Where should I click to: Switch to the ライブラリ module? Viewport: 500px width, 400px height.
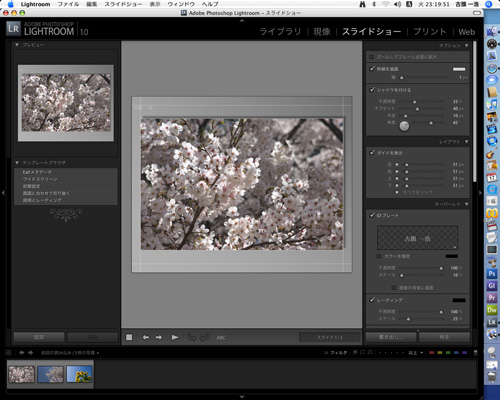[280, 32]
